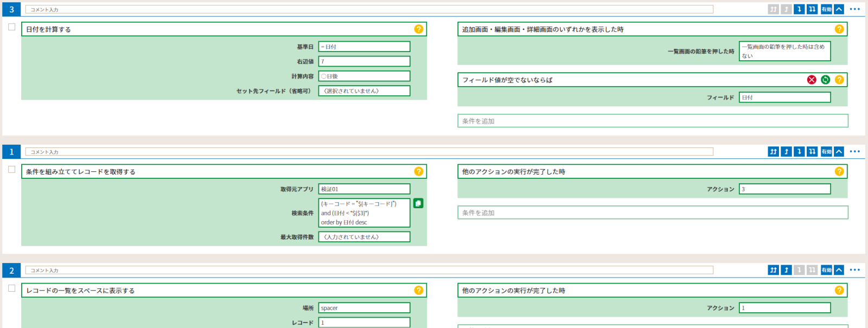
Task: Click the 右辺値 field containing 7
Action: point(364,61)
